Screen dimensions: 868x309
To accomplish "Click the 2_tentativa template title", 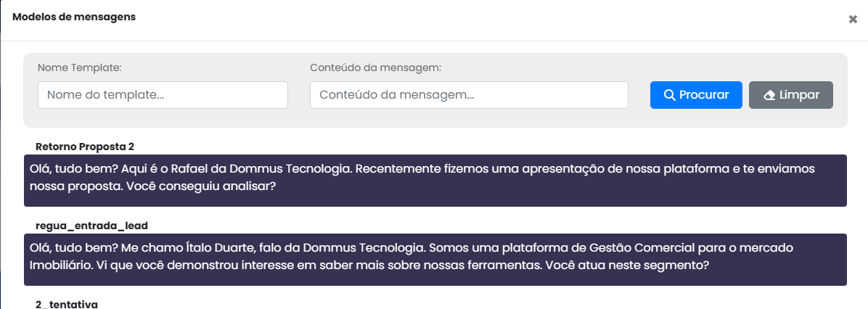I will click(66, 303).
